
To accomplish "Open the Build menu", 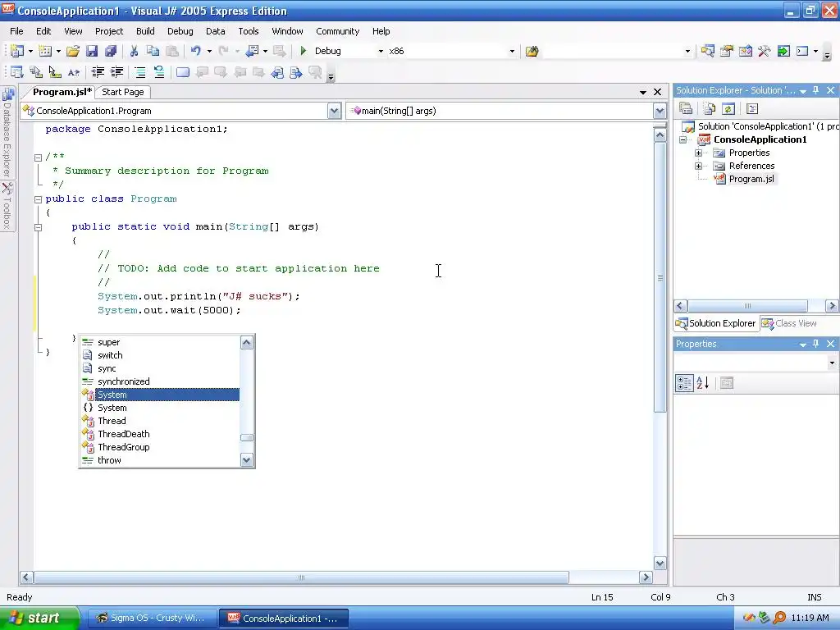I will point(145,31).
